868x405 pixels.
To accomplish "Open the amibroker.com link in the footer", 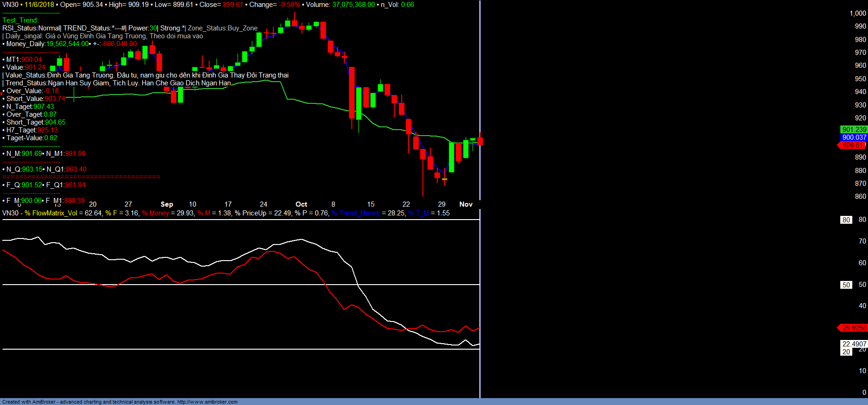I will (x=207, y=402).
